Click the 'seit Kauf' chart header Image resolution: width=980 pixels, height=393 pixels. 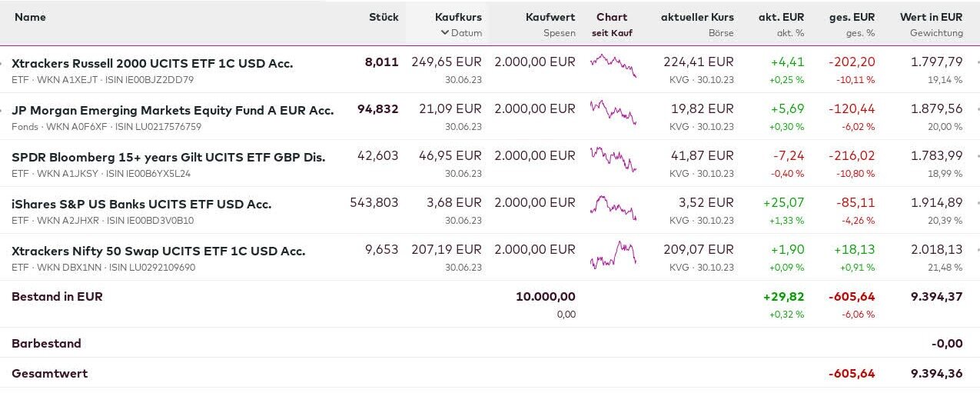pyautogui.click(x=612, y=33)
